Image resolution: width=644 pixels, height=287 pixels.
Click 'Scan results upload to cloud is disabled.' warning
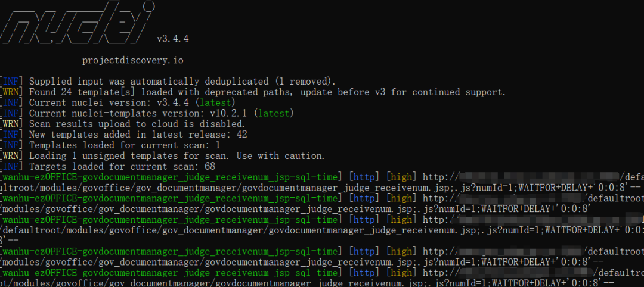coord(137,124)
